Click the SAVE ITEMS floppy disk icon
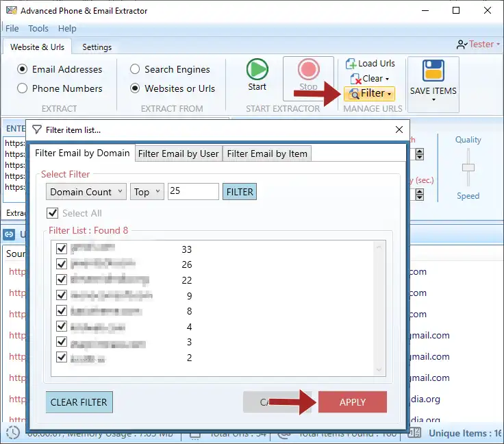The height and width of the screenshot is (444, 504). tap(433, 71)
